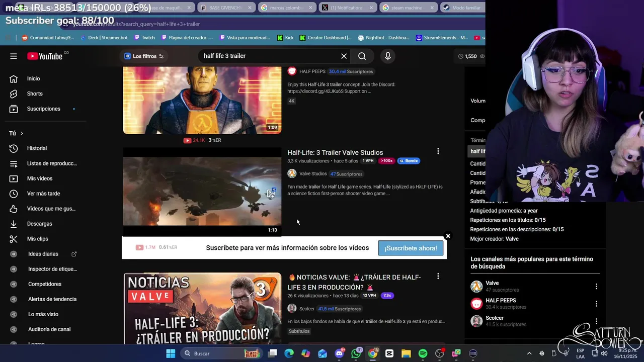Screen dimensions: 644x362
Task: Open options menu for Half-Life: 3 Trailer Valve Studios
Action: click(x=438, y=151)
